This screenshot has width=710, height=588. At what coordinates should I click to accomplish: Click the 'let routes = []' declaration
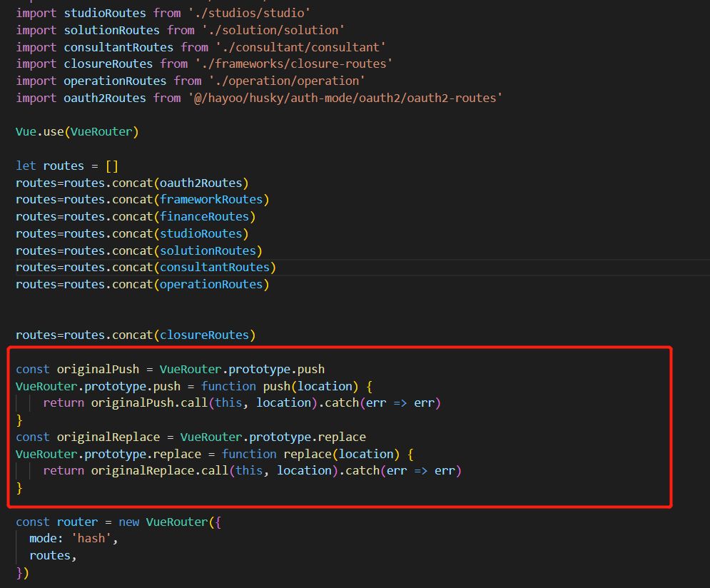pos(66,166)
